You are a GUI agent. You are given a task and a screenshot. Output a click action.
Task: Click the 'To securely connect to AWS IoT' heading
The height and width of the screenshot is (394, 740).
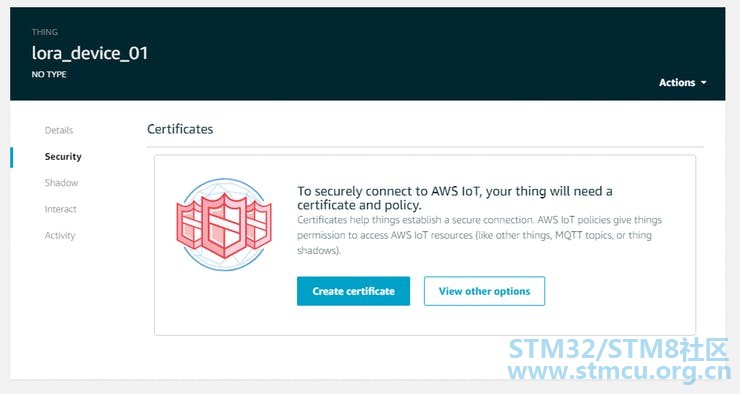tap(455, 198)
